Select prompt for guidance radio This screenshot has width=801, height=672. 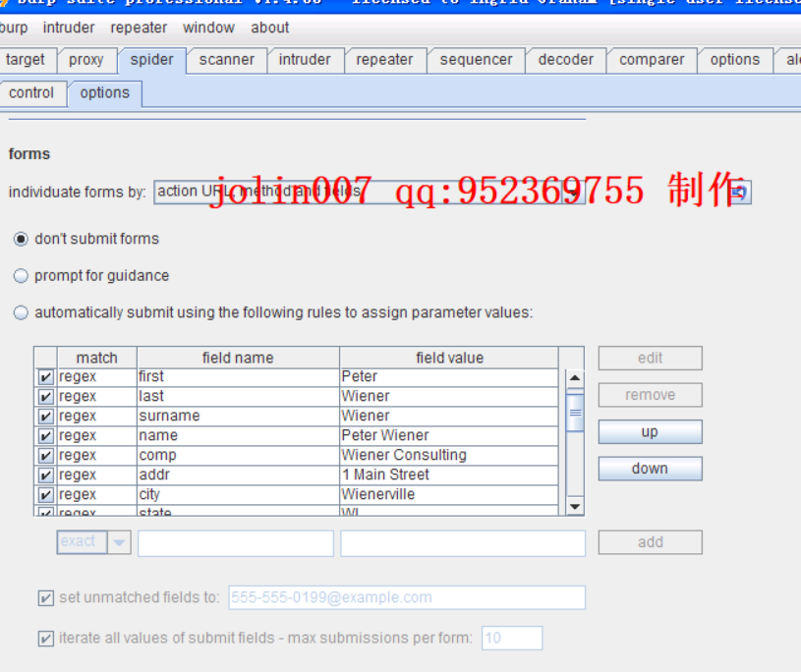click(x=21, y=276)
